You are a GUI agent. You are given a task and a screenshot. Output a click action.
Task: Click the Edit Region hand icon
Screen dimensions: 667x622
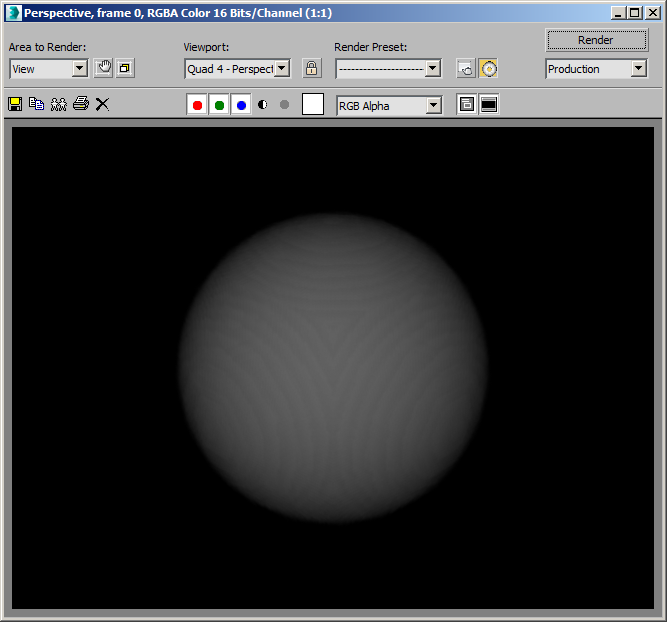[x=103, y=68]
